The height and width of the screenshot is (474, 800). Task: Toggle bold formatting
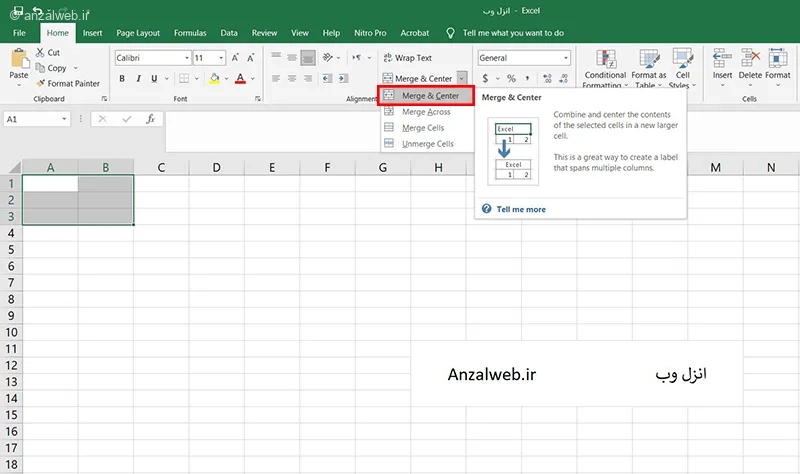122,79
